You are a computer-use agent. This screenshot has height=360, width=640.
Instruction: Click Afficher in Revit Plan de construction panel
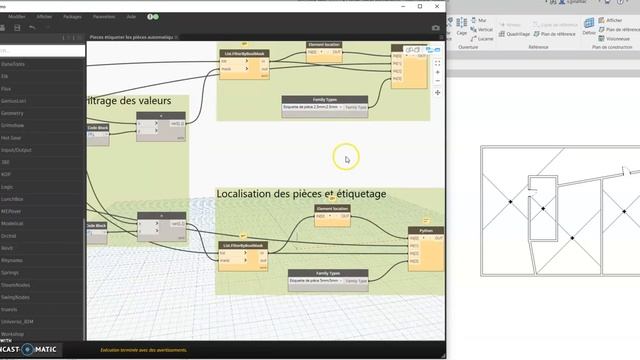click(610, 20)
